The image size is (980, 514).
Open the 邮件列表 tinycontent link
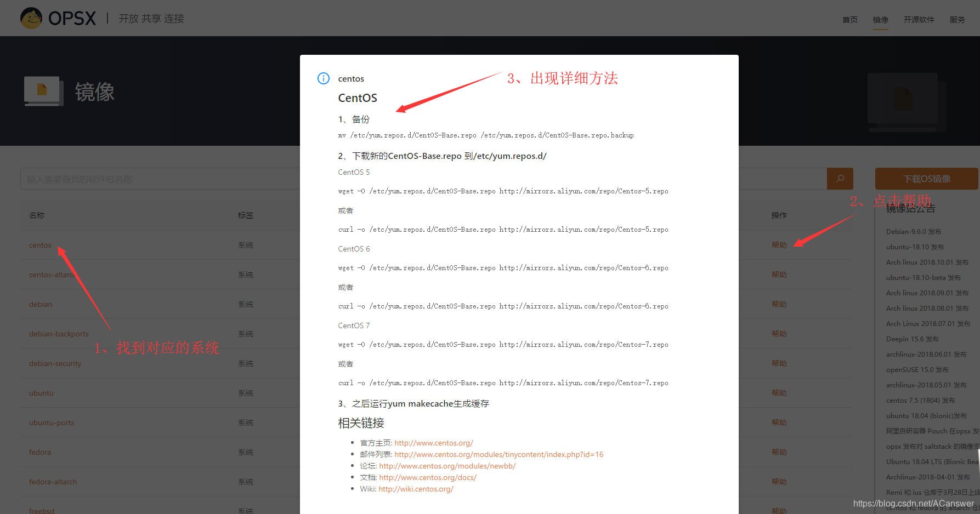tap(499, 454)
